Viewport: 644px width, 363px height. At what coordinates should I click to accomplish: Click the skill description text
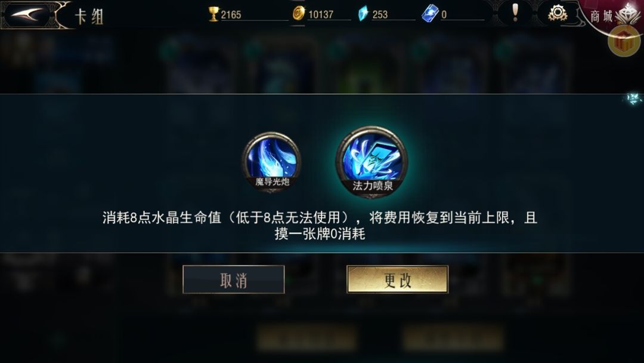(x=320, y=225)
